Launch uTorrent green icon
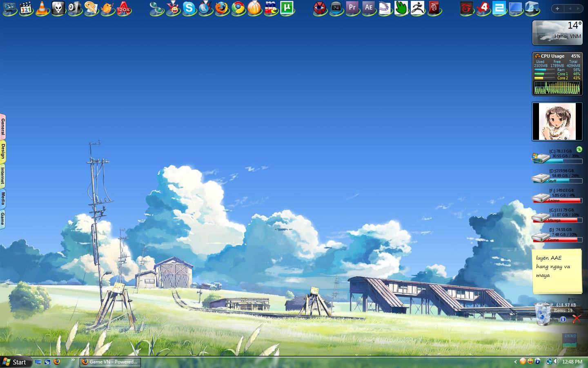The width and height of the screenshot is (588, 368). point(287,8)
